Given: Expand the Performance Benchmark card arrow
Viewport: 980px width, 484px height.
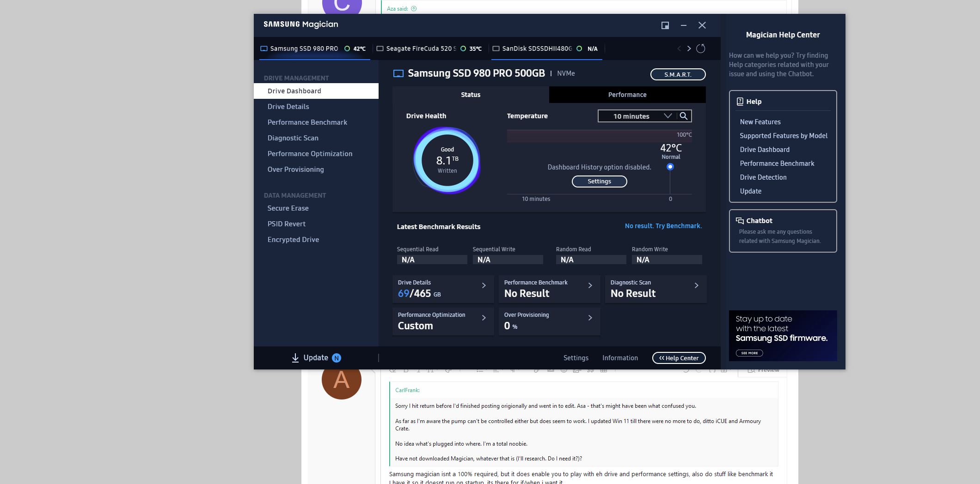Looking at the screenshot, I should point(590,285).
